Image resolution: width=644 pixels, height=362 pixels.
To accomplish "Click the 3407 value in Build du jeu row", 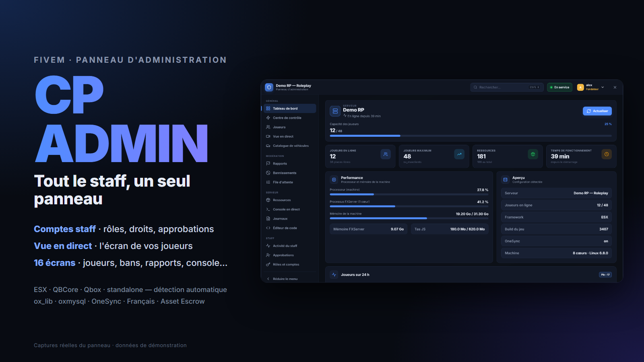I will point(604,229).
